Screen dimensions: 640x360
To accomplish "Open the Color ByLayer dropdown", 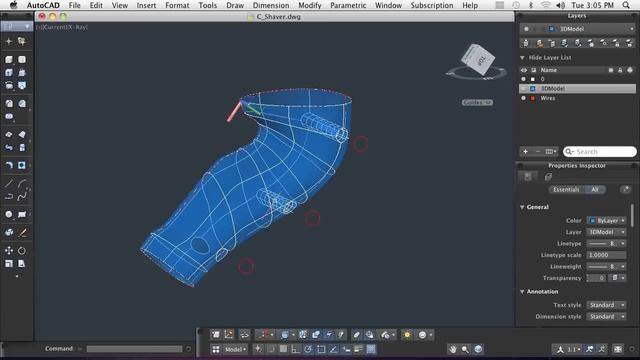I will tap(606, 220).
